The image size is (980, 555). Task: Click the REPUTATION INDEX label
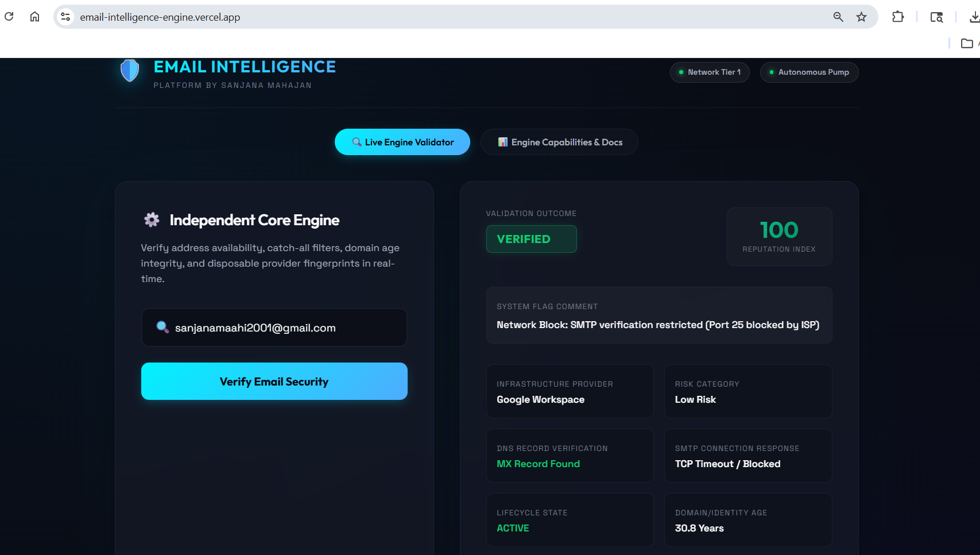pos(779,249)
